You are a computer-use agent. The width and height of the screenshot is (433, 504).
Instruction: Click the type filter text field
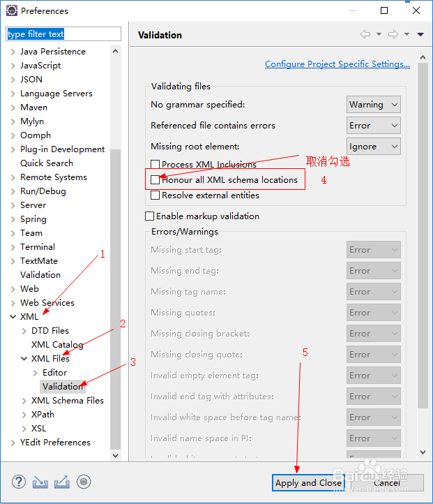(63, 34)
